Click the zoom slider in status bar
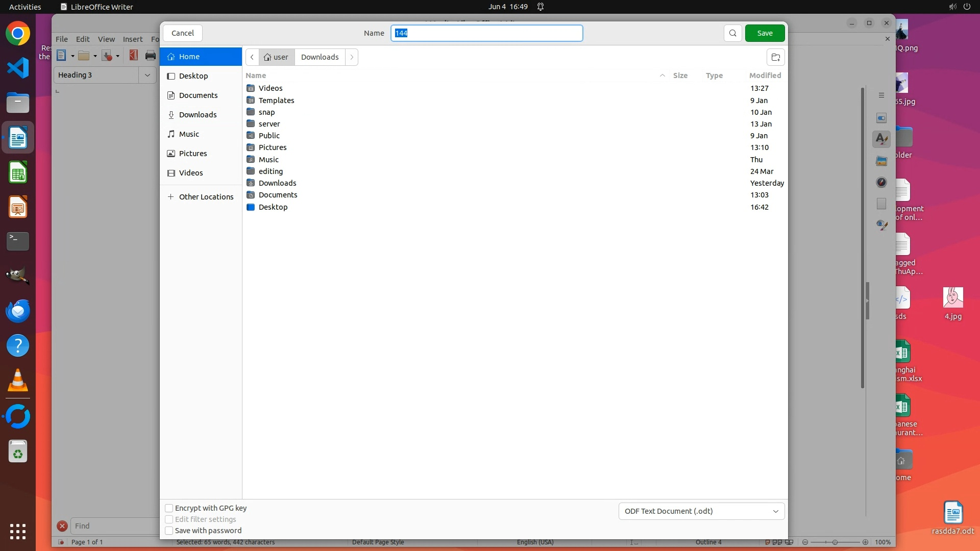The height and width of the screenshot is (551, 980). coord(835,542)
